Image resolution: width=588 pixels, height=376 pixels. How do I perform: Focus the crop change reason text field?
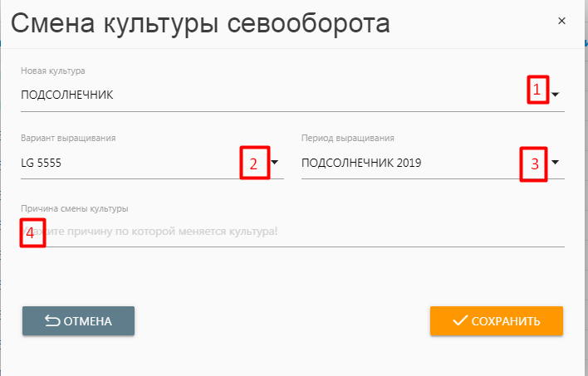[292, 231]
